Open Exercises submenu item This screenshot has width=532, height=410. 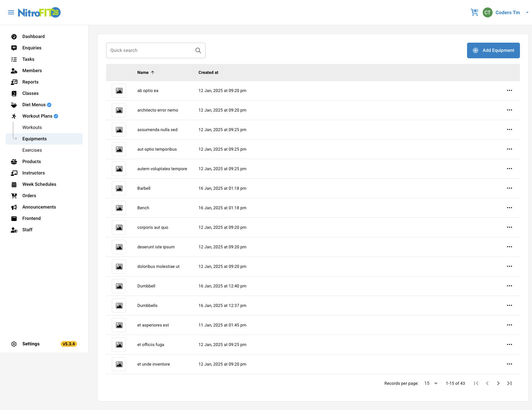(x=32, y=150)
